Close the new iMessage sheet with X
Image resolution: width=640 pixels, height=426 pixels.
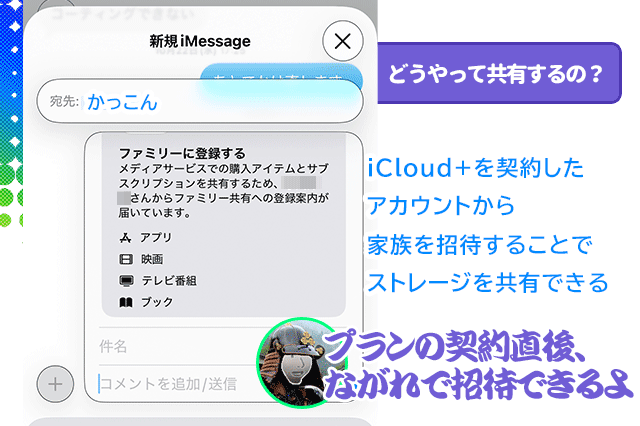[x=342, y=41]
